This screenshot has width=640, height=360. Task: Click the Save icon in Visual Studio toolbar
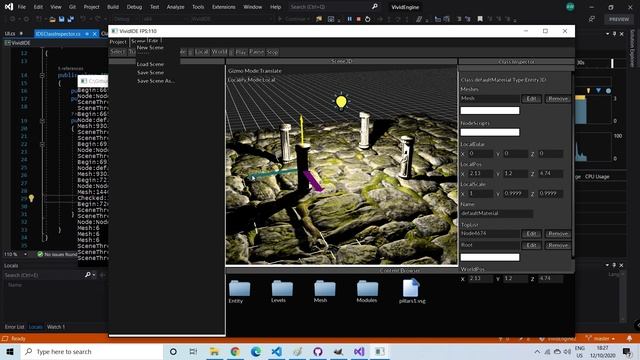point(62,19)
